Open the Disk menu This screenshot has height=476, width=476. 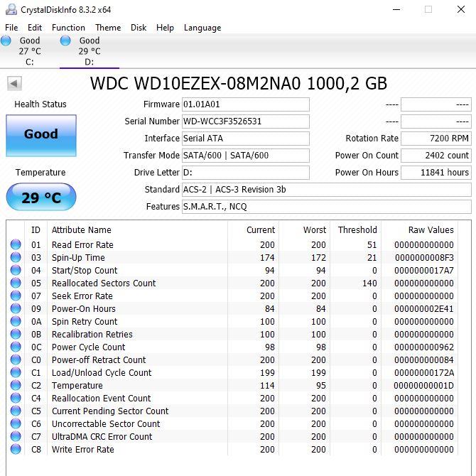(x=139, y=28)
